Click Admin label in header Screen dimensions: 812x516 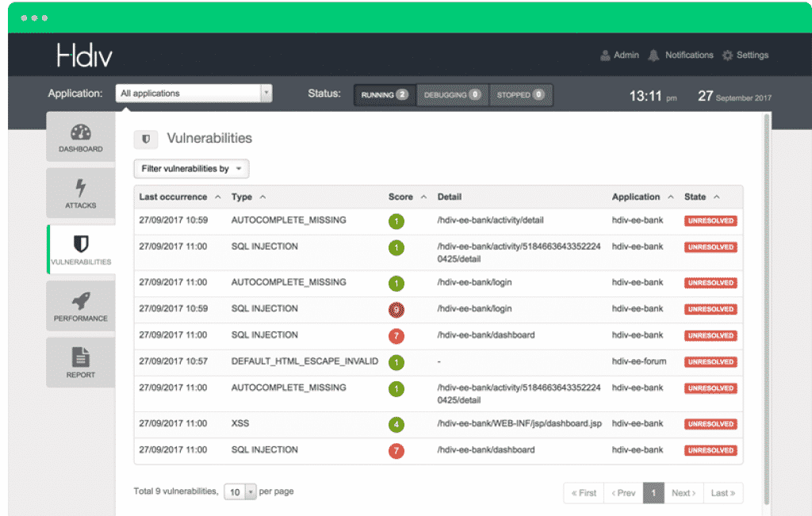point(626,55)
